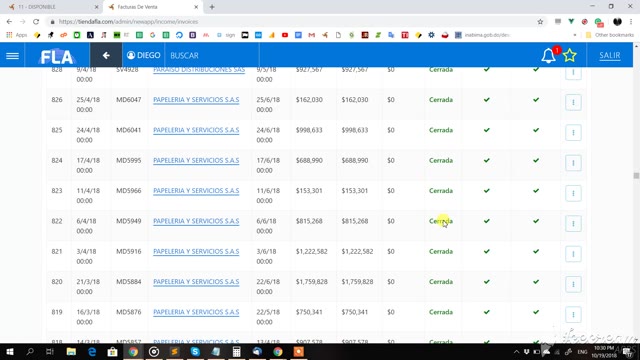Open row options for invoice 819

point(573,315)
